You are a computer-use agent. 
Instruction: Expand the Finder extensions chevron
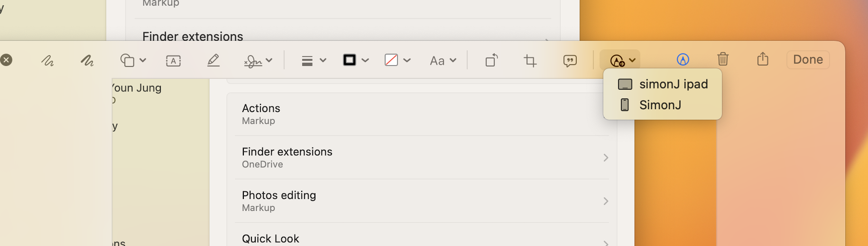click(x=606, y=158)
